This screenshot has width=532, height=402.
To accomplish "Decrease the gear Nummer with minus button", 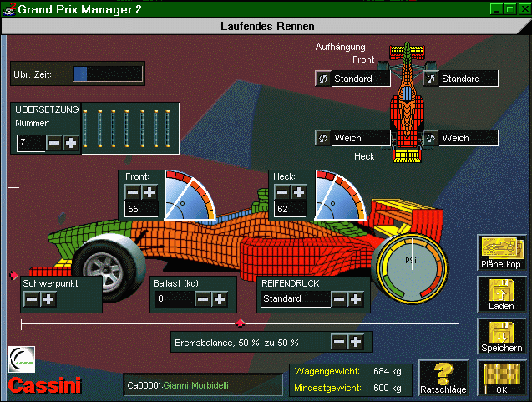I will tap(54, 143).
